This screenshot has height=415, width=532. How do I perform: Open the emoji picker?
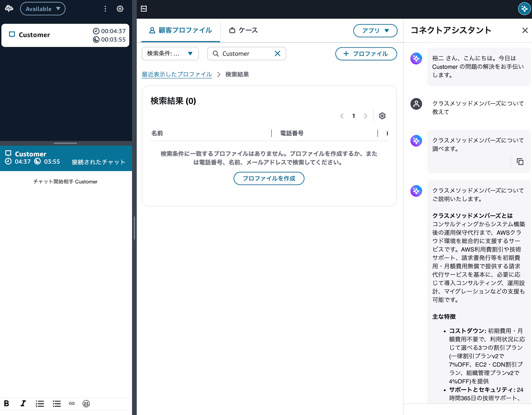click(x=86, y=404)
